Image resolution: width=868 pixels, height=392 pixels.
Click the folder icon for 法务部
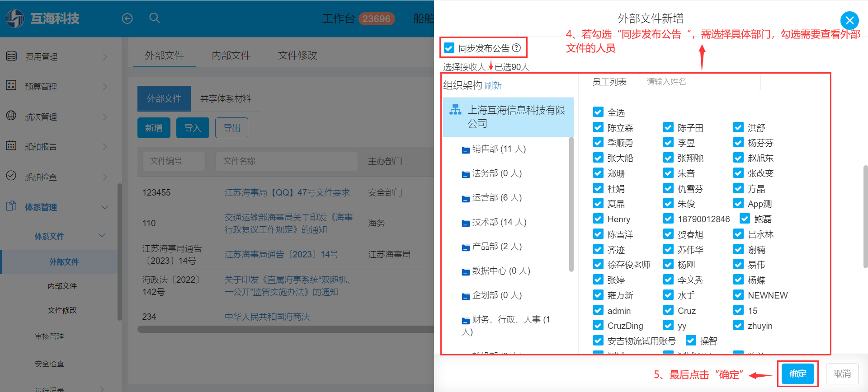[466, 174]
